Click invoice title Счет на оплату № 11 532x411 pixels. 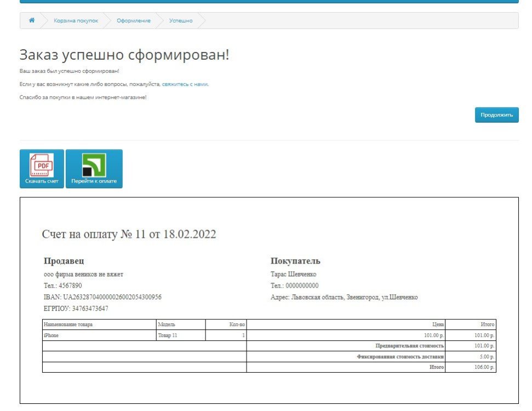129,235
